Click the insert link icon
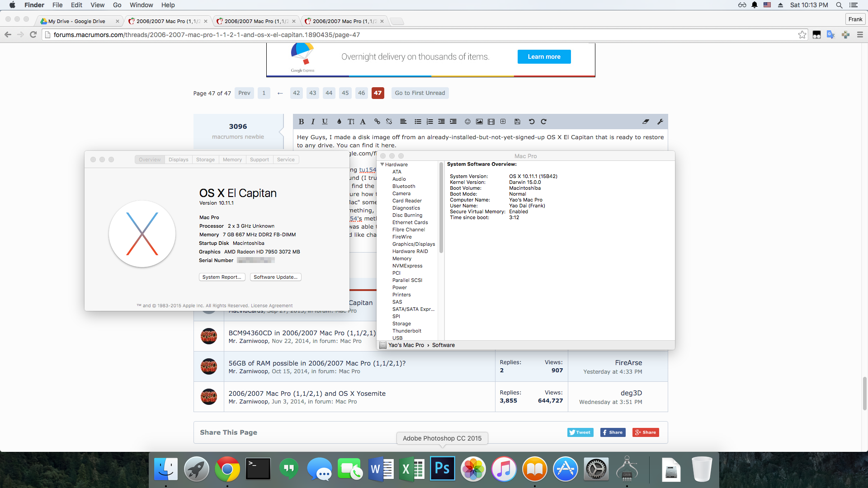Screen dimensions: 868x488 377,122
